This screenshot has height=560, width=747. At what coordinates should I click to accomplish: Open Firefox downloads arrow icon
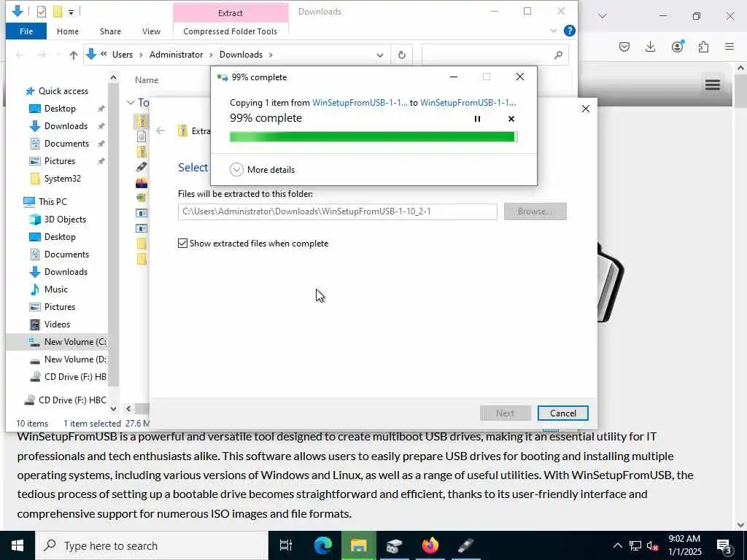tap(650, 47)
